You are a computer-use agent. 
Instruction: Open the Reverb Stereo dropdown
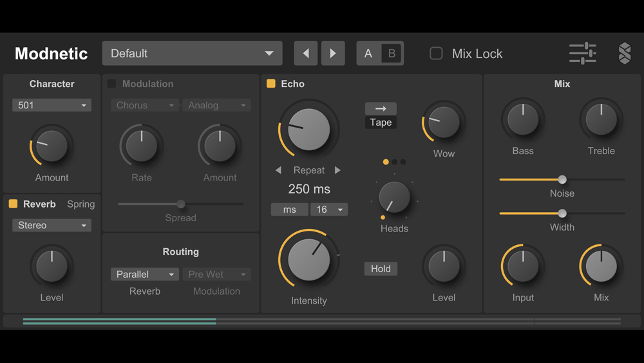coord(52,225)
